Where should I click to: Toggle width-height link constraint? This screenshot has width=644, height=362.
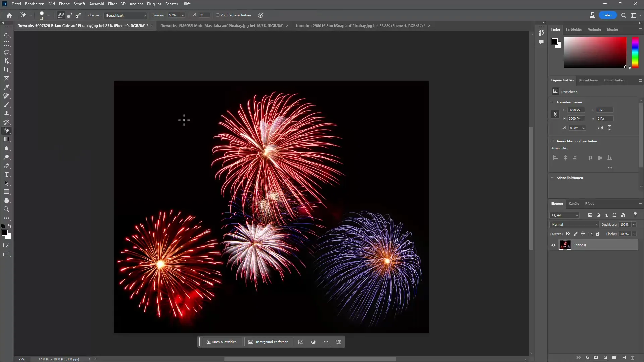point(555,114)
